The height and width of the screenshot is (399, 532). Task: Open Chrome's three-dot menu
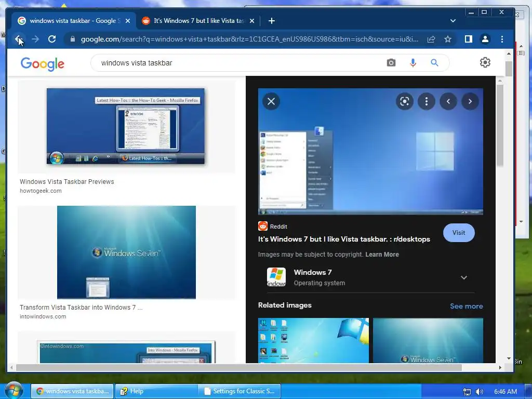[502, 39]
